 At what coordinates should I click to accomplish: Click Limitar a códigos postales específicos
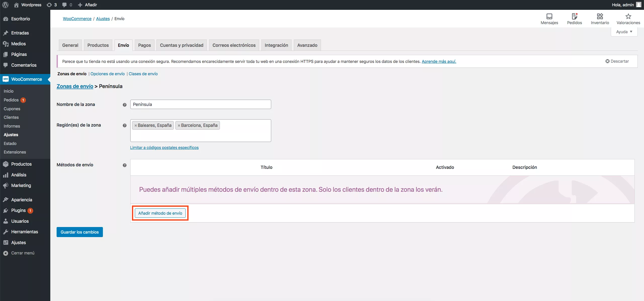164,147
